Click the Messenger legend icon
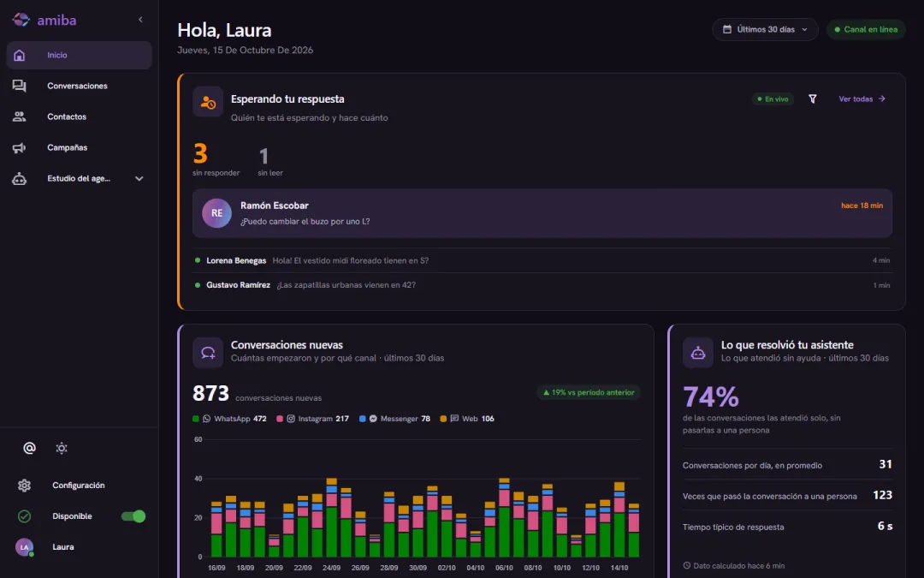 click(373, 419)
